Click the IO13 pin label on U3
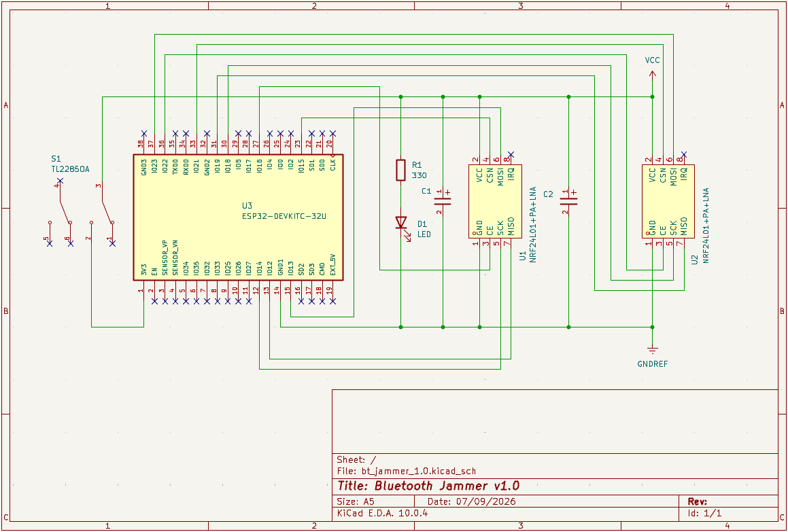 click(x=291, y=268)
